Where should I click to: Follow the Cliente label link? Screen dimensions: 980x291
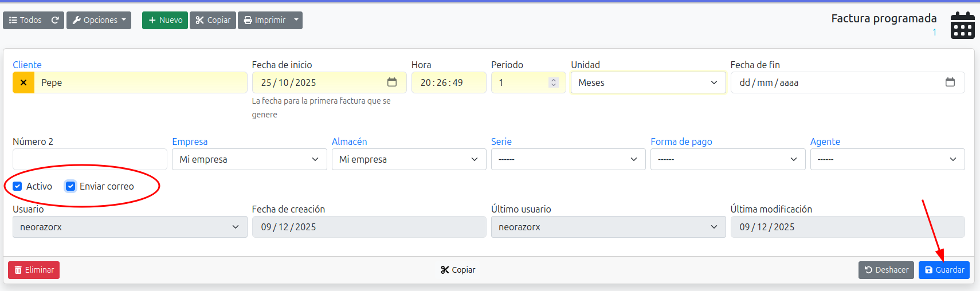click(27, 65)
